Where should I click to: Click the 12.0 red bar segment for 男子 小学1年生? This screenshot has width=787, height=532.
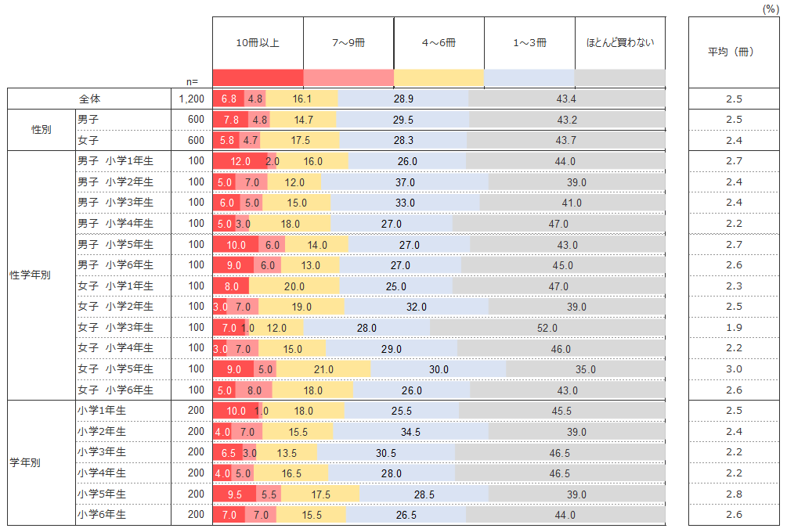coord(240,161)
